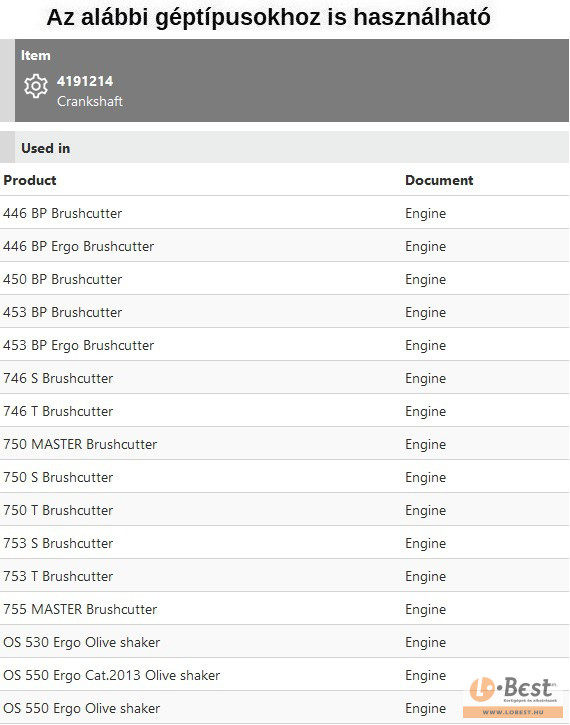Select the 4191214 Crankshaft item title

click(x=89, y=91)
